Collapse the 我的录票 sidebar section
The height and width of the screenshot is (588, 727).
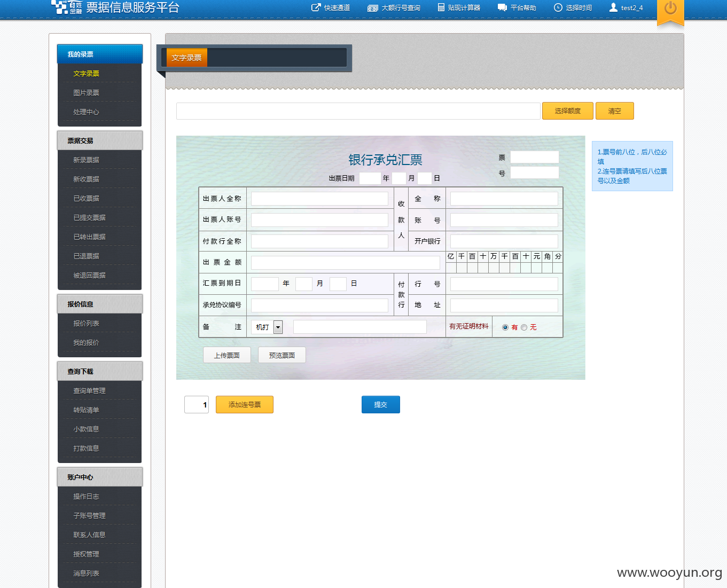point(100,54)
